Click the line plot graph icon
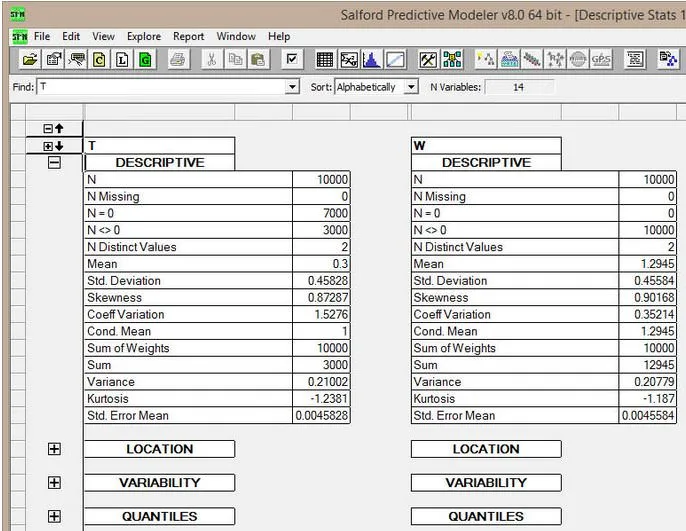 tap(395, 59)
